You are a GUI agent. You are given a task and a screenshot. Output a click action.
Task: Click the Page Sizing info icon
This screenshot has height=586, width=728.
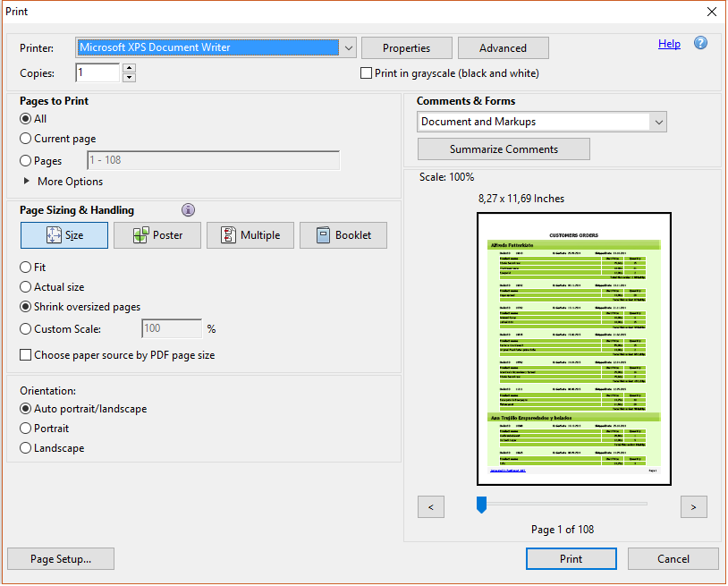[x=188, y=210]
